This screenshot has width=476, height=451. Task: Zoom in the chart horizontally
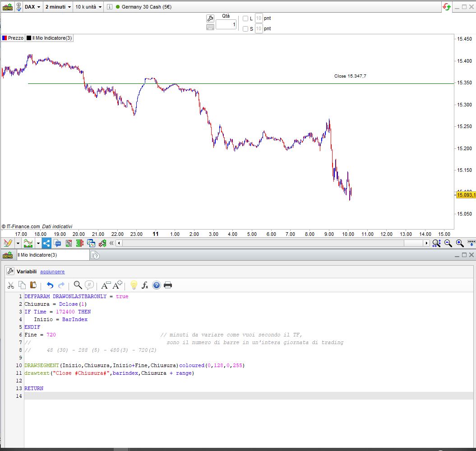[460, 243]
